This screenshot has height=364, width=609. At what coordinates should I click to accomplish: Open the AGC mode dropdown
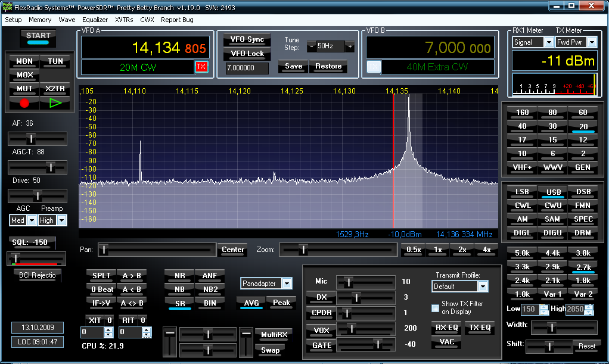(x=32, y=220)
